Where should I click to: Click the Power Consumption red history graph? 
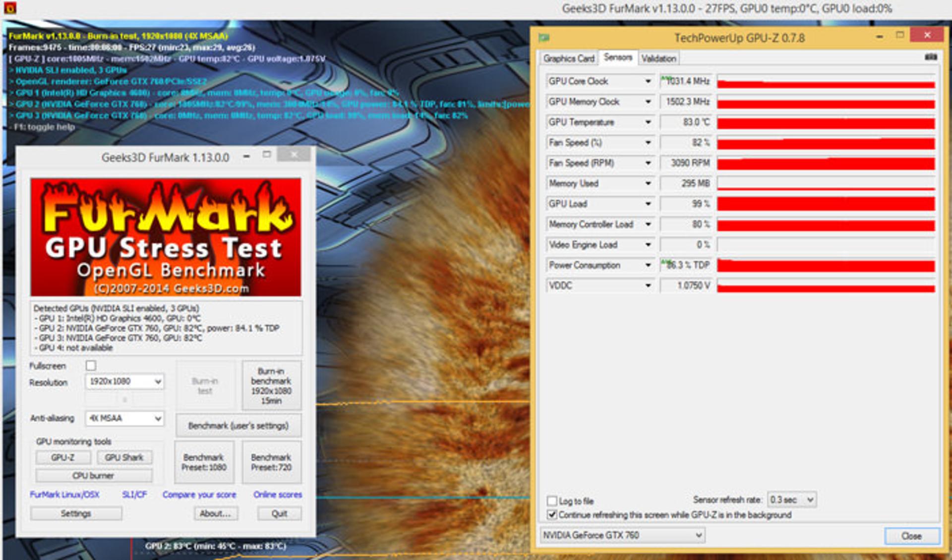pyautogui.click(x=826, y=265)
